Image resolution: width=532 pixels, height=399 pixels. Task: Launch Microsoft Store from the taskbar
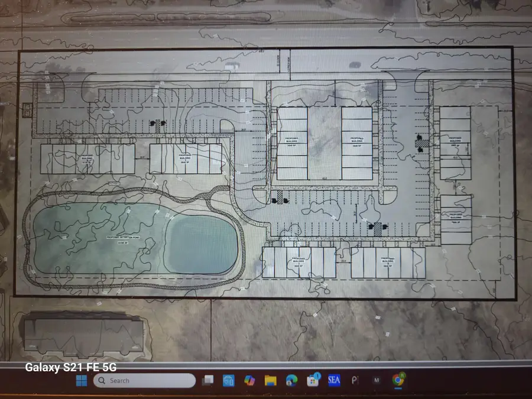229,380
